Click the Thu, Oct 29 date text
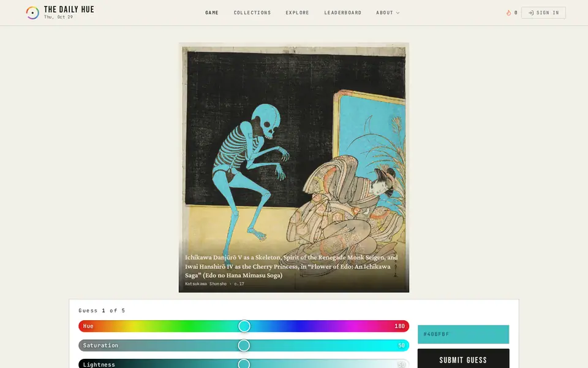Viewport: 588px width, 368px height. tap(59, 17)
